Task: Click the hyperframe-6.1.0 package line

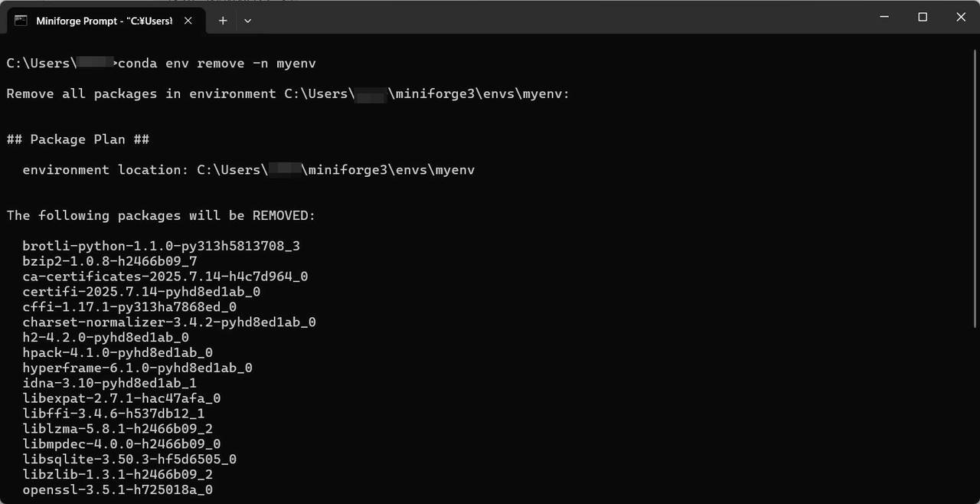Action: (x=137, y=368)
